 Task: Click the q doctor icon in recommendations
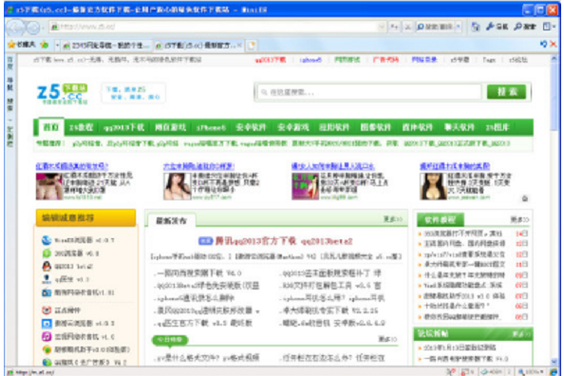coord(46,279)
